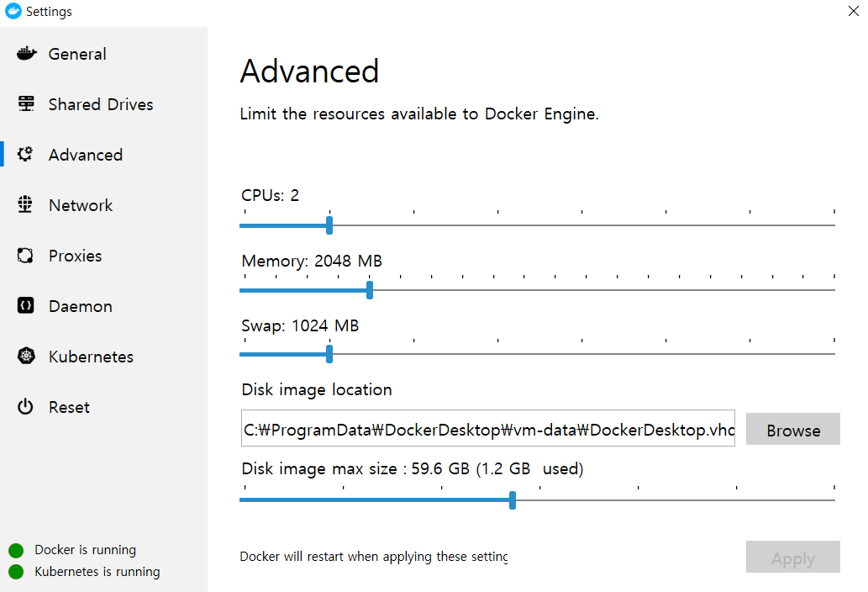
Task: Click the Kubernetes wheel icon
Action: click(26, 356)
